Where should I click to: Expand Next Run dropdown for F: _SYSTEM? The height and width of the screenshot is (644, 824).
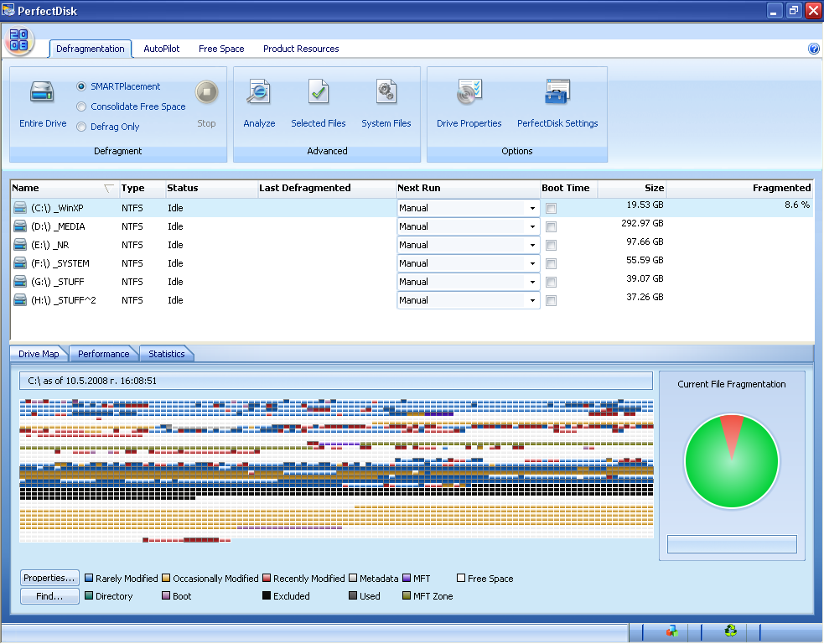click(532, 263)
